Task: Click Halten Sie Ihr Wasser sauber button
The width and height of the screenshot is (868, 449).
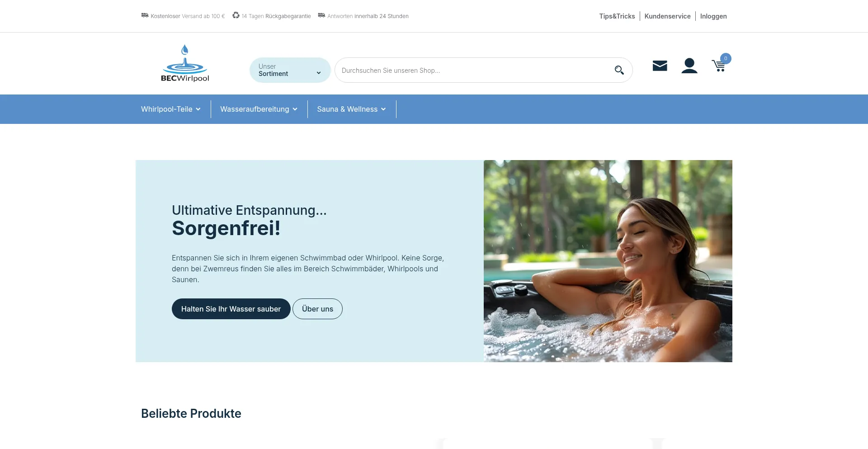Action: click(x=231, y=309)
